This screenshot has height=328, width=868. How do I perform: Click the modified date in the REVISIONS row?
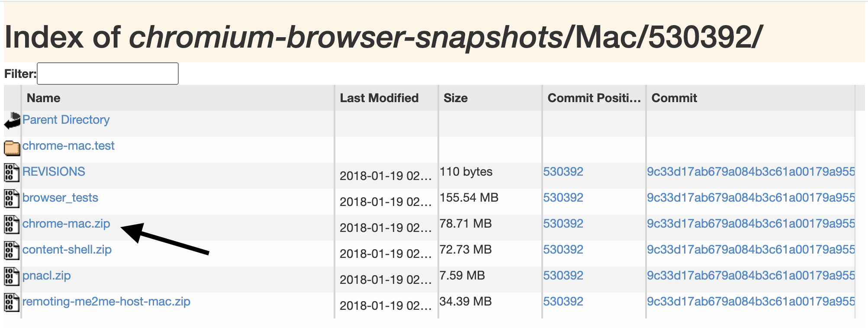tap(386, 176)
